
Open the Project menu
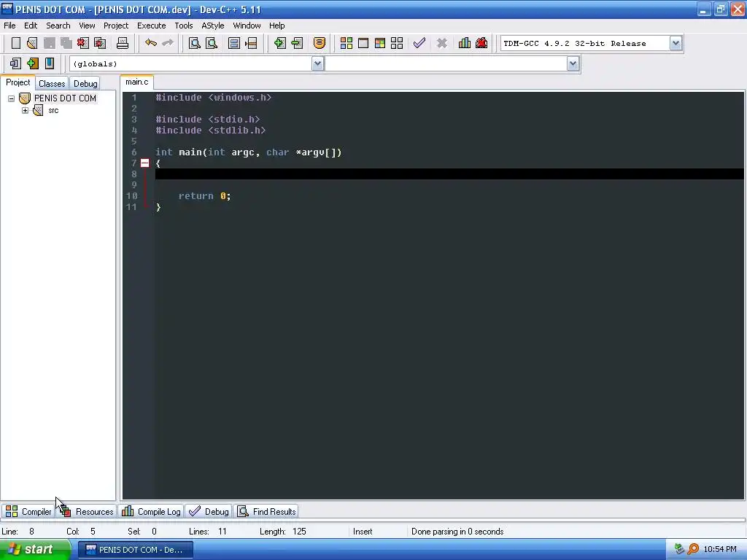click(116, 26)
